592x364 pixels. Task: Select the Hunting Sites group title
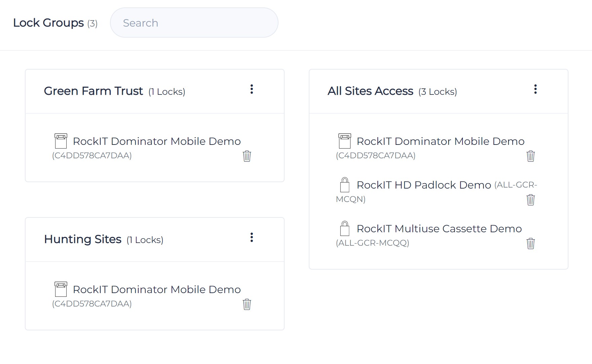pos(83,239)
